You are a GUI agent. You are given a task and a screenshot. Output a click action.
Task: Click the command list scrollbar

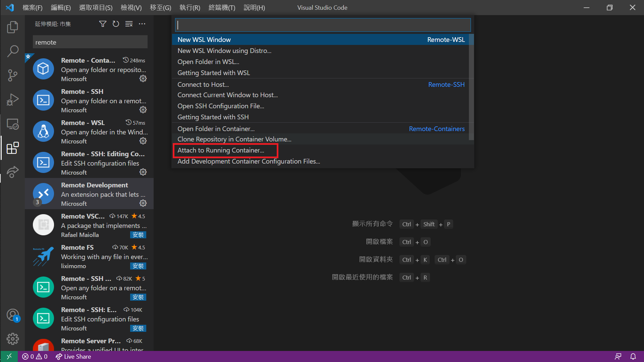click(x=471, y=87)
